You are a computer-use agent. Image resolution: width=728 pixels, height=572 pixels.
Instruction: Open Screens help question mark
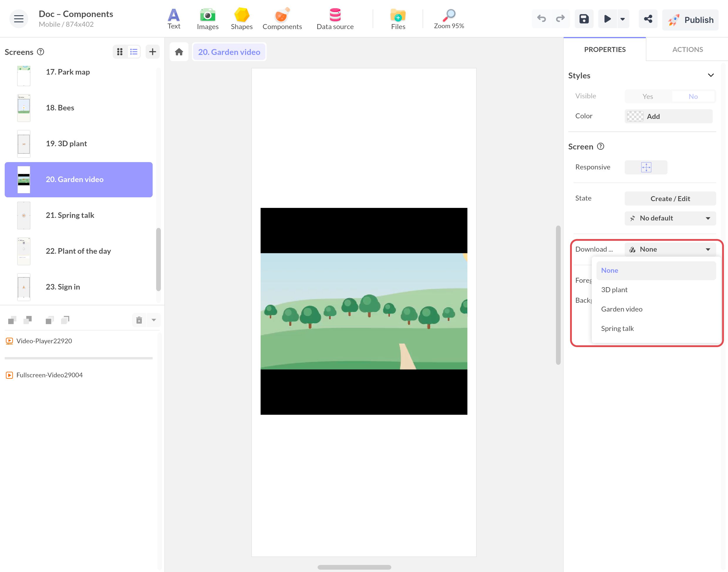[41, 52]
